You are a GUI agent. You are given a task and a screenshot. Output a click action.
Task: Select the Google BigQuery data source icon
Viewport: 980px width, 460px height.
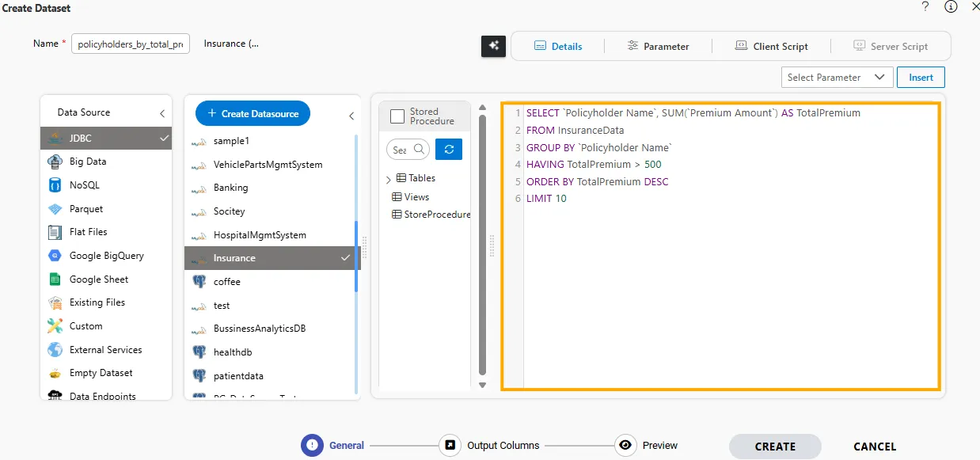point(55,256)
